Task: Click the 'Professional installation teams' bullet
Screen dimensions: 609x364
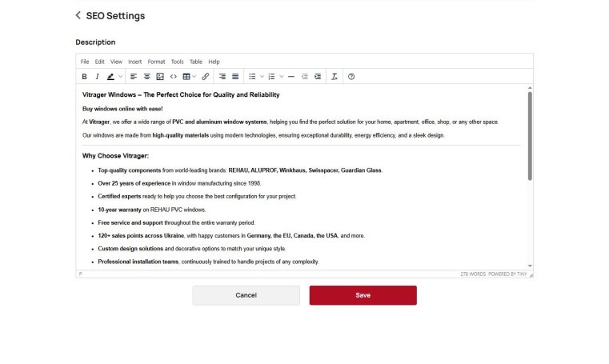Action: click(x=208, y=262)
